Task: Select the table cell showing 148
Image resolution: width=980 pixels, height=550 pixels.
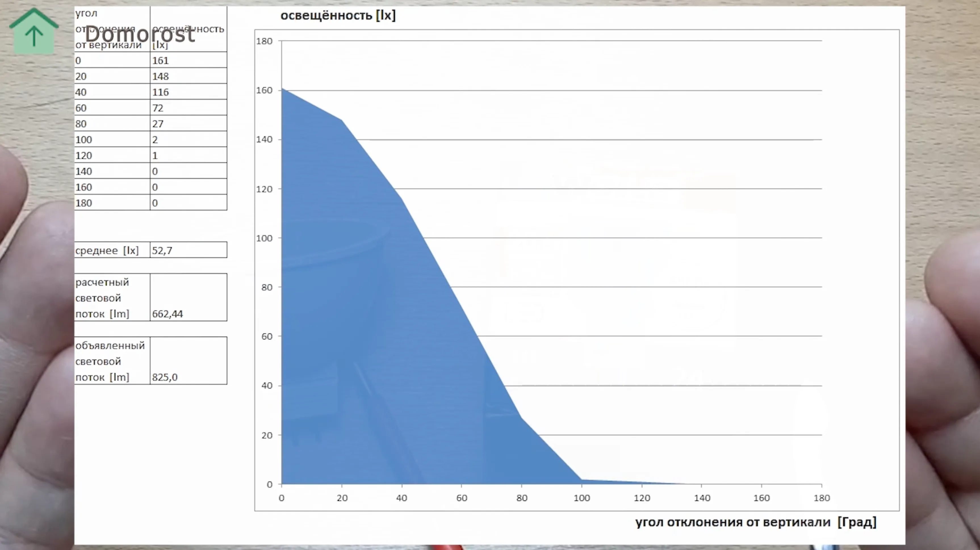Action: [x=188, y=76]
